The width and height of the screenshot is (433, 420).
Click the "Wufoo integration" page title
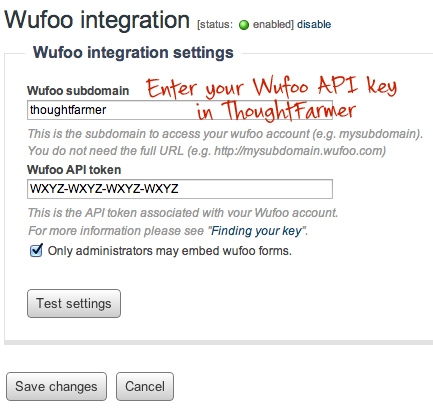[97, 20]
